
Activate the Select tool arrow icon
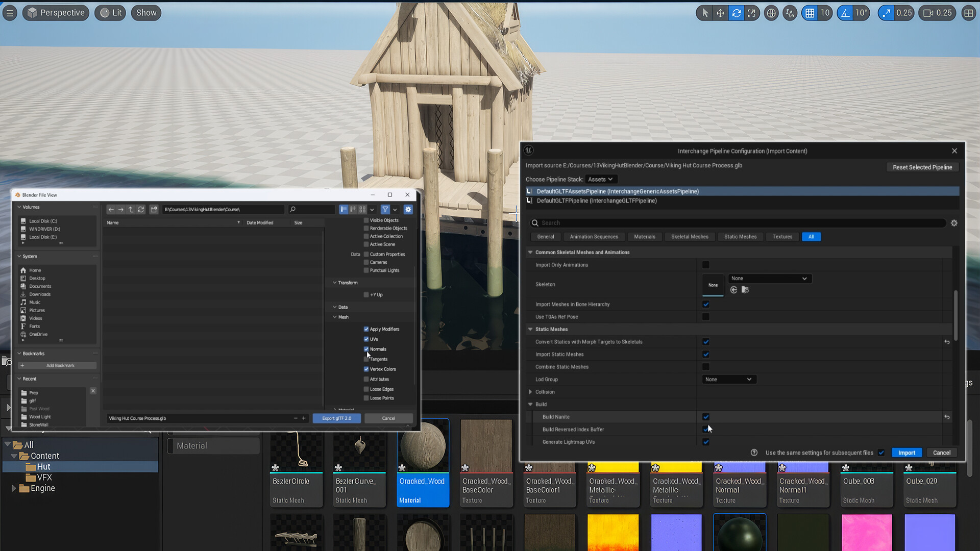pos(704,13)
